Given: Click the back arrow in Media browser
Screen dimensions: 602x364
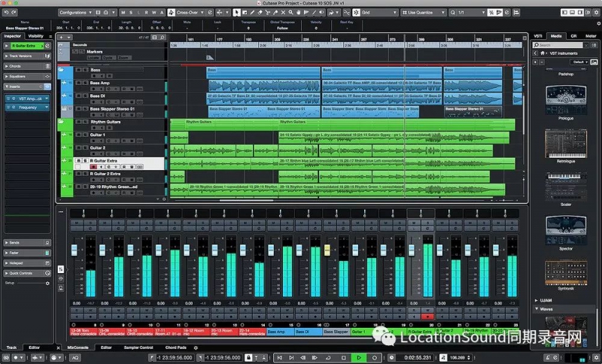Looking at the screenshot, I should [535, 53].
